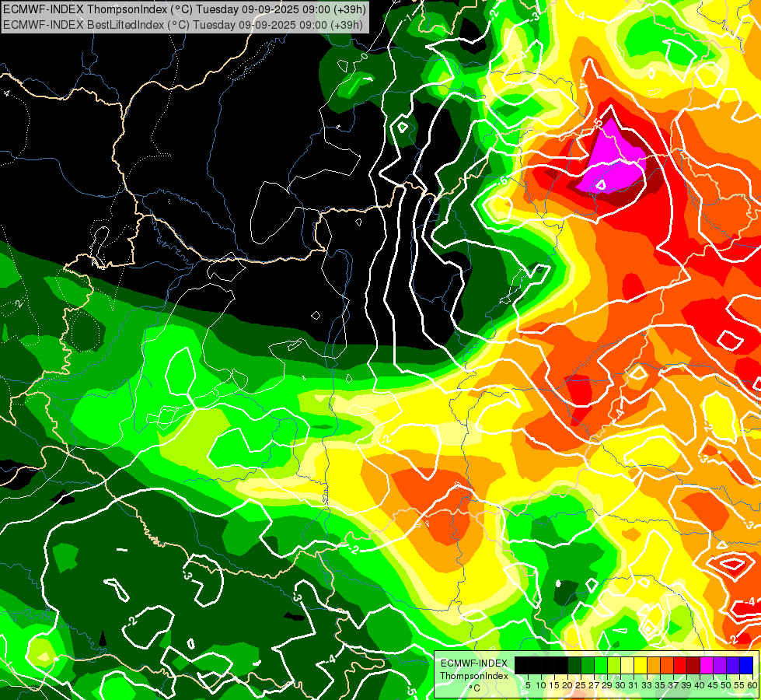This screenshot has width=761, height=700.
Task: Click the purple 45–50 legend swatch
Action: click(720, 665)
